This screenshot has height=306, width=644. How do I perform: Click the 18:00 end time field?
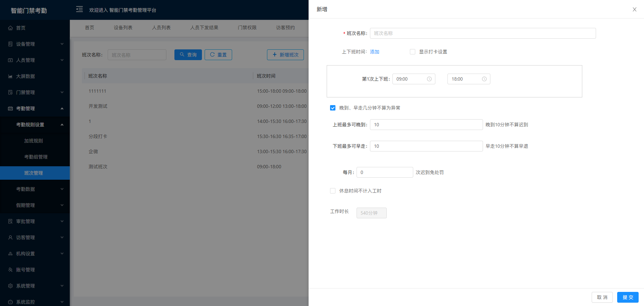click(469, 79)
